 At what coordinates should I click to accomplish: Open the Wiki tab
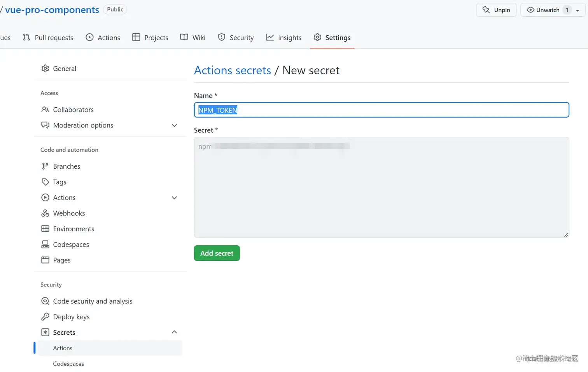(x=193, y=37)
